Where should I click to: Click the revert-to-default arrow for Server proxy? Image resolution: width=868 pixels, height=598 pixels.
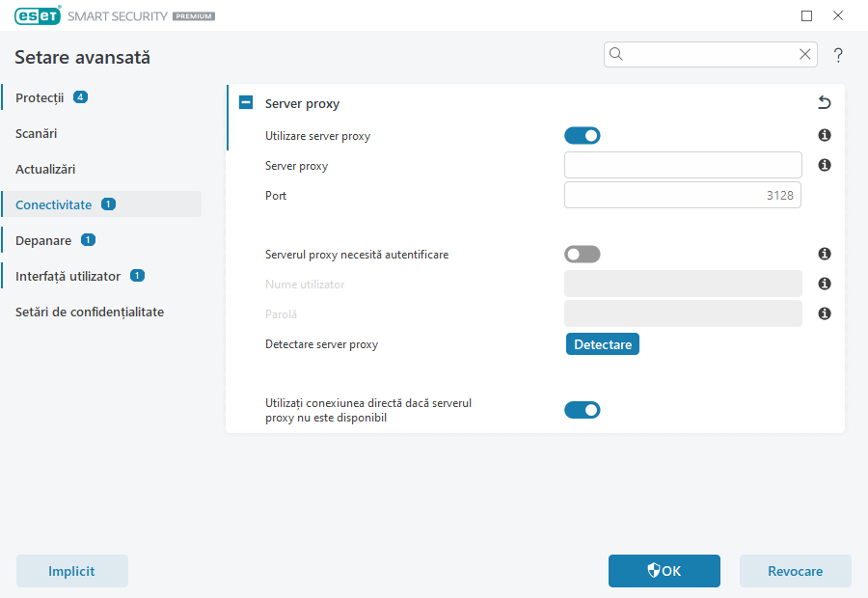click(824, 102)
